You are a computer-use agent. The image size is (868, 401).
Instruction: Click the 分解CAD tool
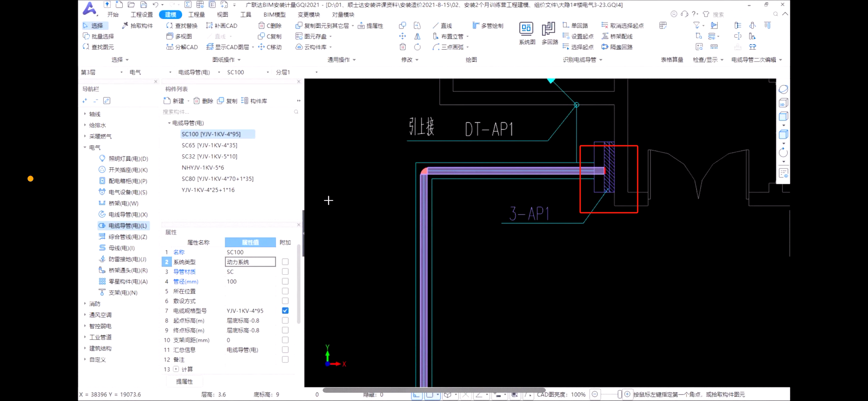[182, 47]
